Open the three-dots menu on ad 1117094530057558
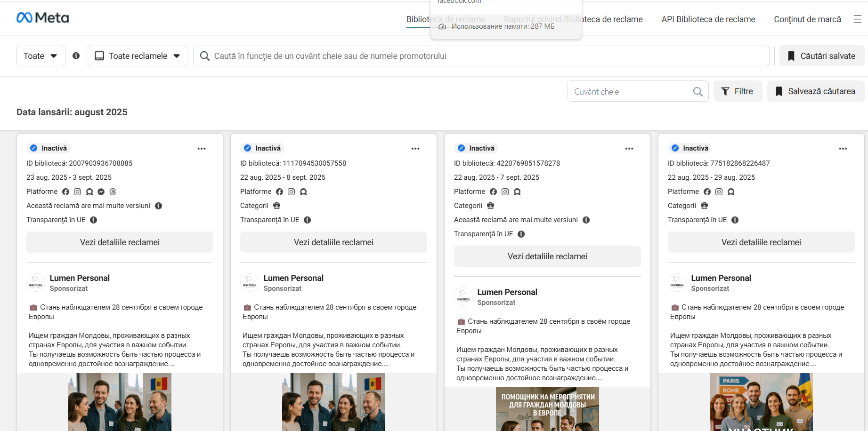The height and width of the screenshot is (431, 868). [x=415, y=149]
